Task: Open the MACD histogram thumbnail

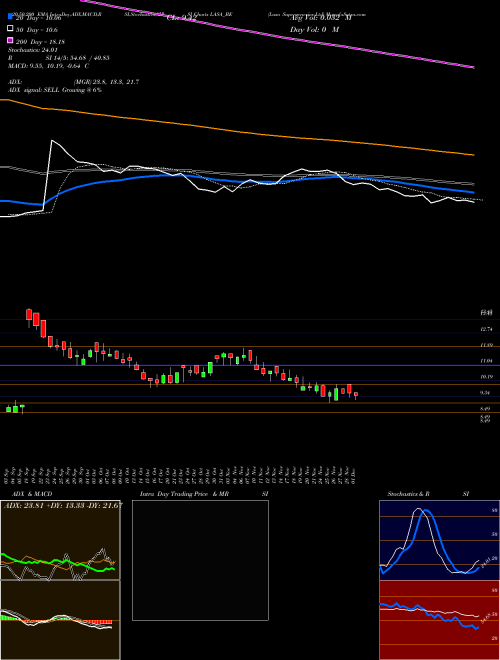Action: point(60,620)
